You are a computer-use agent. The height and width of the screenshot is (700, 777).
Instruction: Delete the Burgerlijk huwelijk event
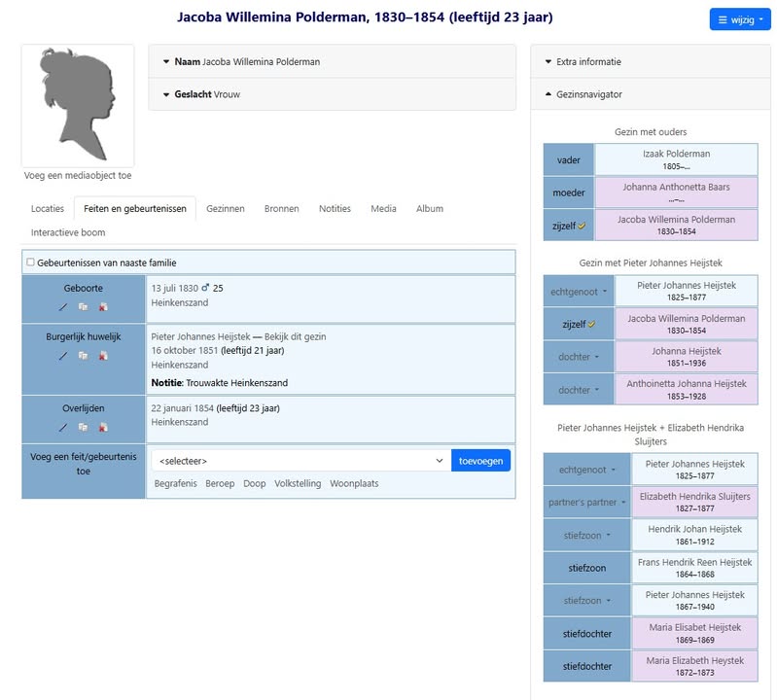pos(102,356)
